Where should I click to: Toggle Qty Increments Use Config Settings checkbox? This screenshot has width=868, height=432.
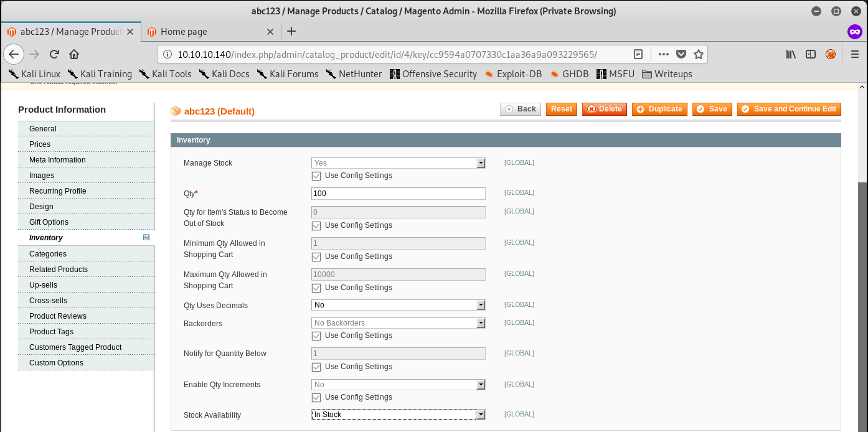[316, 398]
